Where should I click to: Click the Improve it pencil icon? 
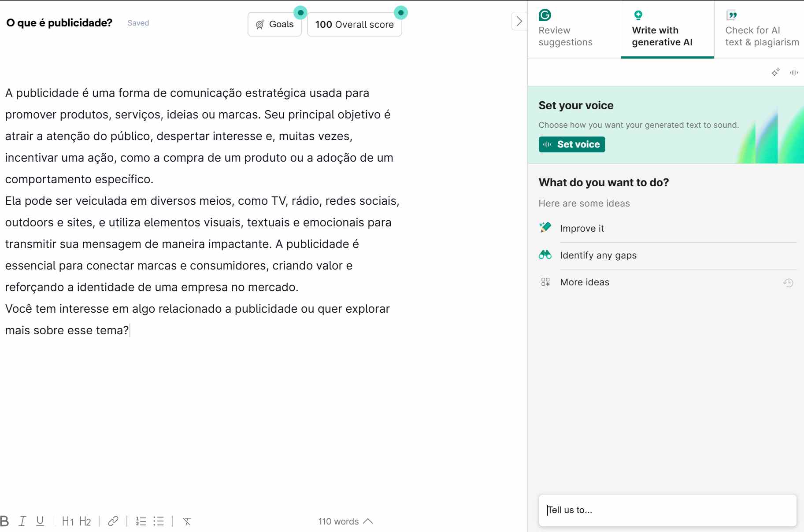545,228
